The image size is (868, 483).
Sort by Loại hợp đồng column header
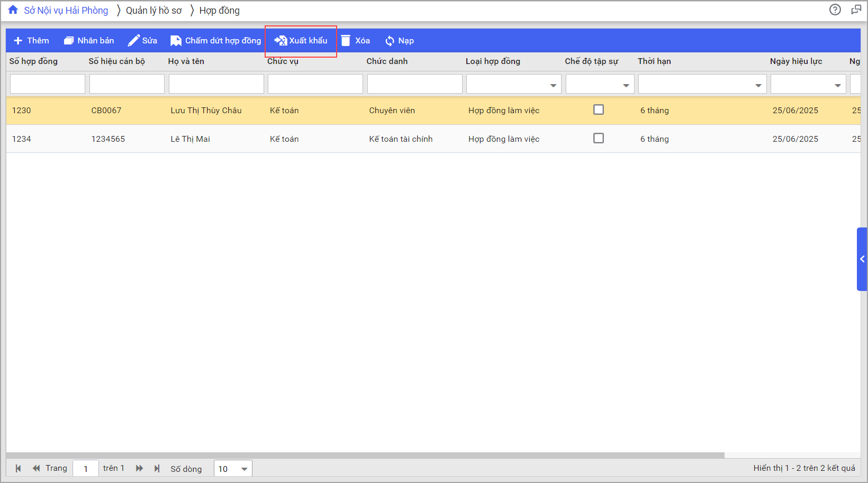click(493, 61)
